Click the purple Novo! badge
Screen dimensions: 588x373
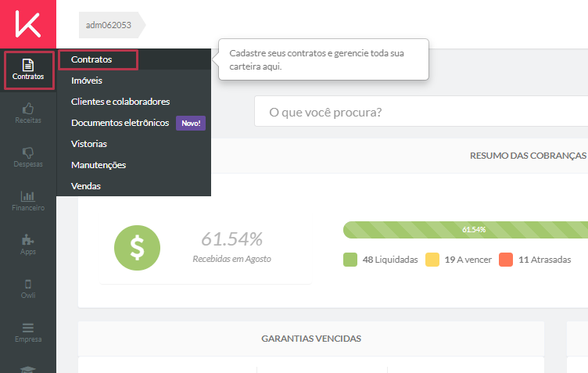coord(191,123)
